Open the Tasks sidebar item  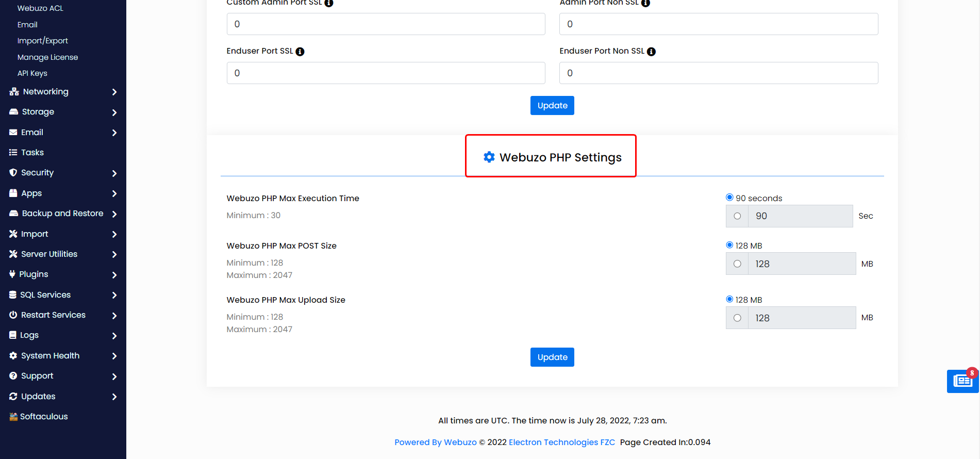32,153
